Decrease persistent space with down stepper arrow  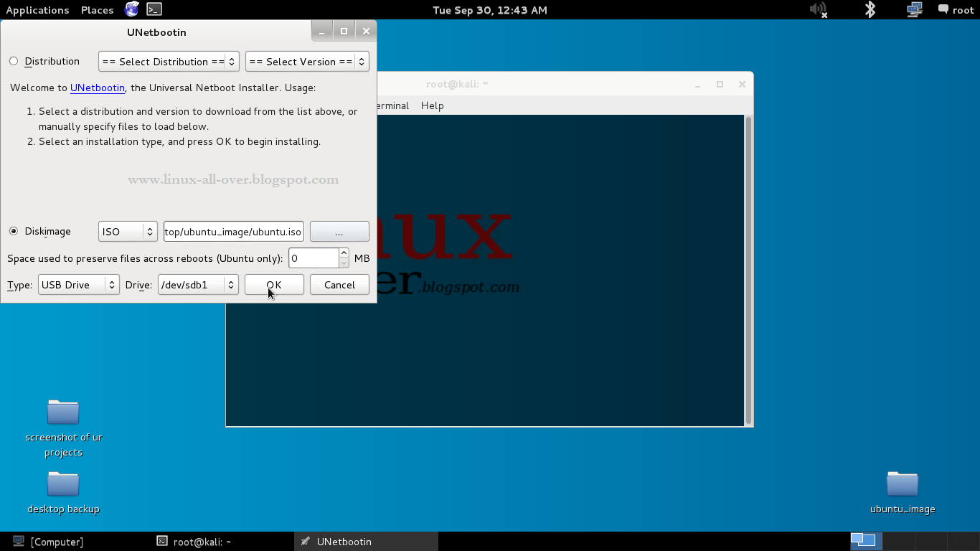(344, 263)
